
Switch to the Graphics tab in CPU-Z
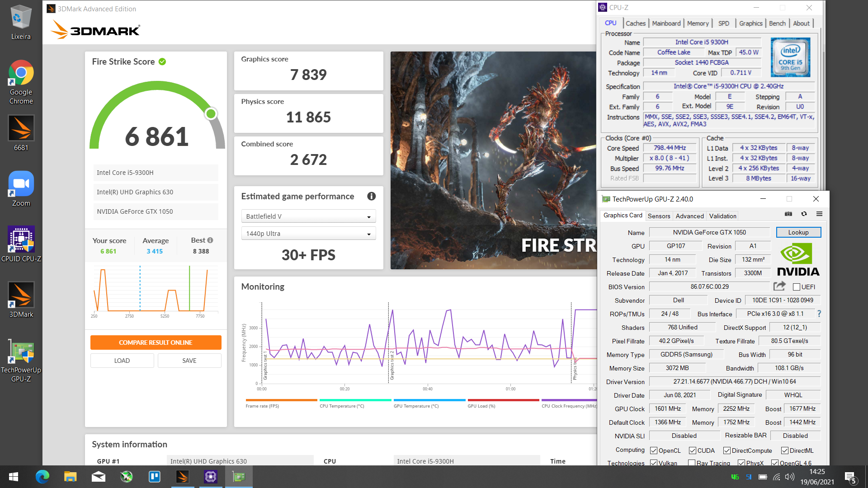click(x=751, y=23)
